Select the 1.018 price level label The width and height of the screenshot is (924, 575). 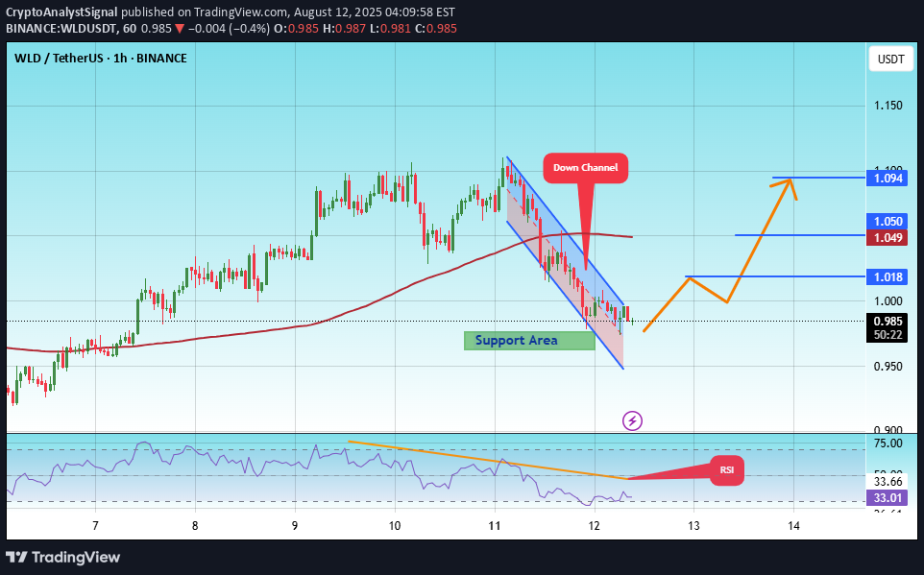pyautogui.click(x=887, y=276)
